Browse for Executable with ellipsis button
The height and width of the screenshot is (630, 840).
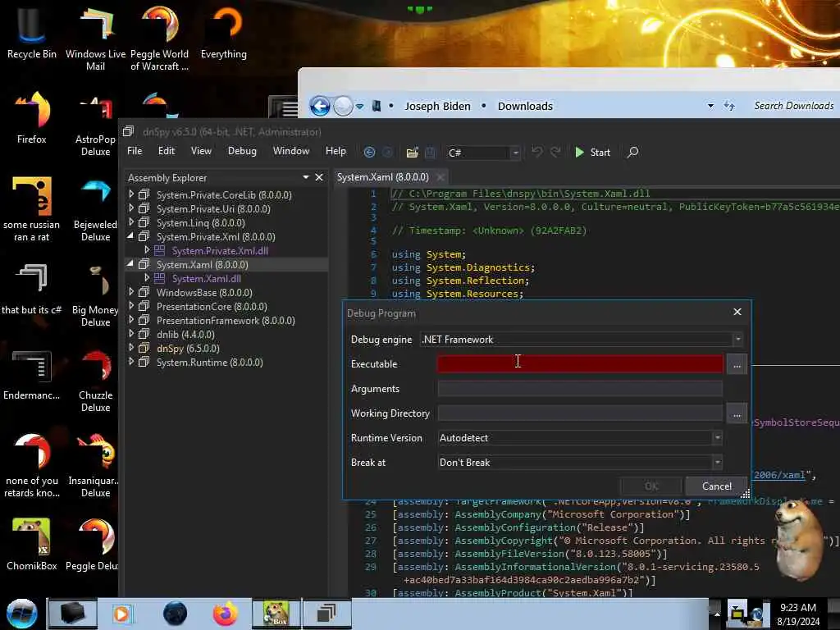pyautogui.click(x=737, y=364)
